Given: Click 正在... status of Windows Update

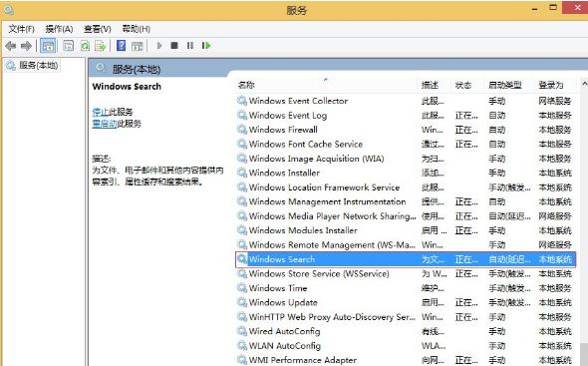Looking at the screenshot, I should pos(466,302).
